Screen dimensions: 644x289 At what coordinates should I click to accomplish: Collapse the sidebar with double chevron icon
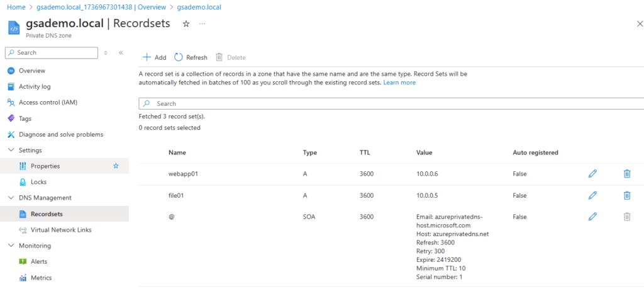pos(121,53)
